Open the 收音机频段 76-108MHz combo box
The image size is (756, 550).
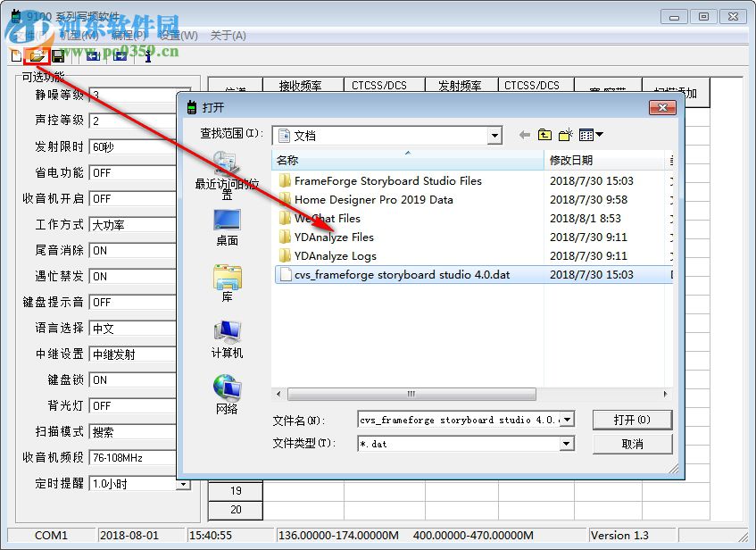click(x=133, y=458)
